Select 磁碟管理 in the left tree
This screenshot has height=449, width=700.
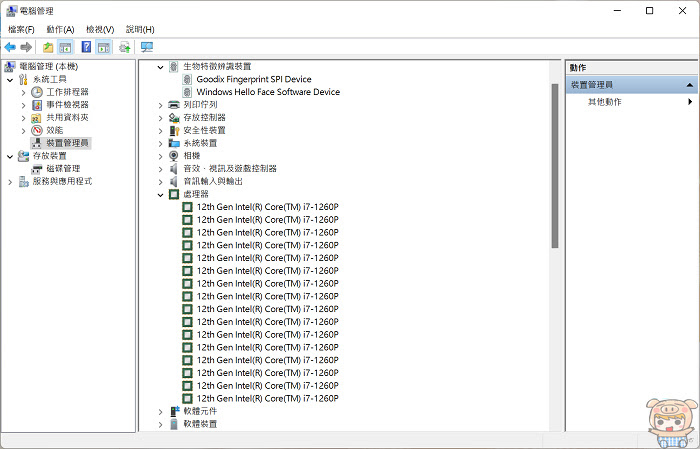[63, 169]
